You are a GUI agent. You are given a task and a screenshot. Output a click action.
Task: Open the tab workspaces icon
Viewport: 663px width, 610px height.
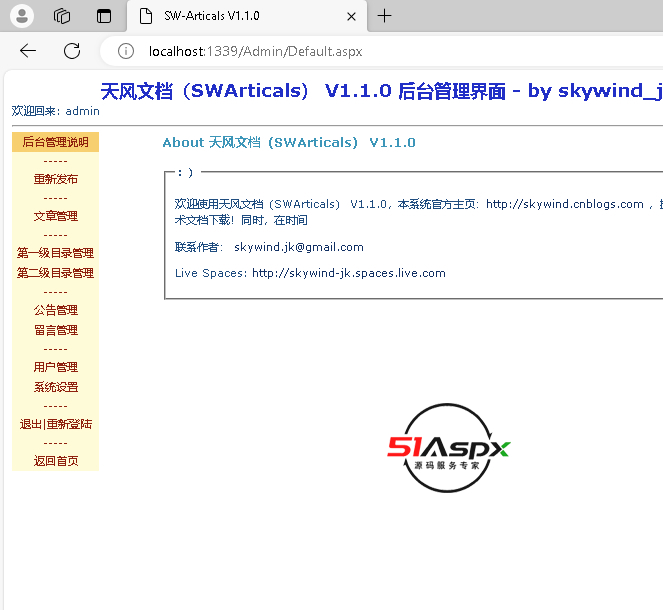(x=62, y=16)
